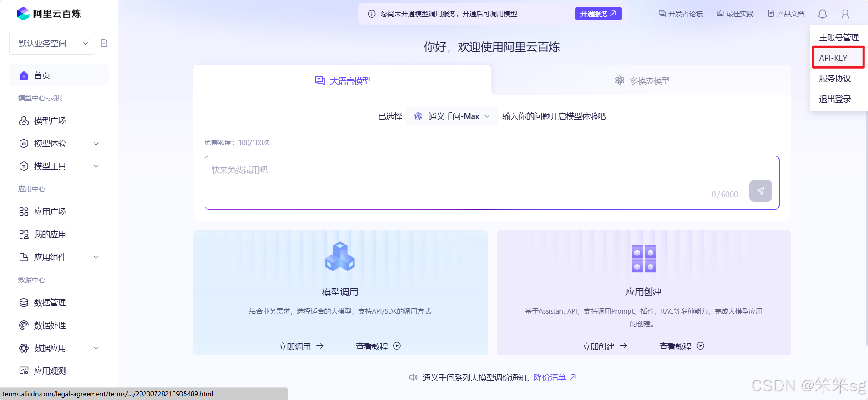Click 立即调用 under 模型调用
This screenshot has width=868, height=400.
click(301, 346)
